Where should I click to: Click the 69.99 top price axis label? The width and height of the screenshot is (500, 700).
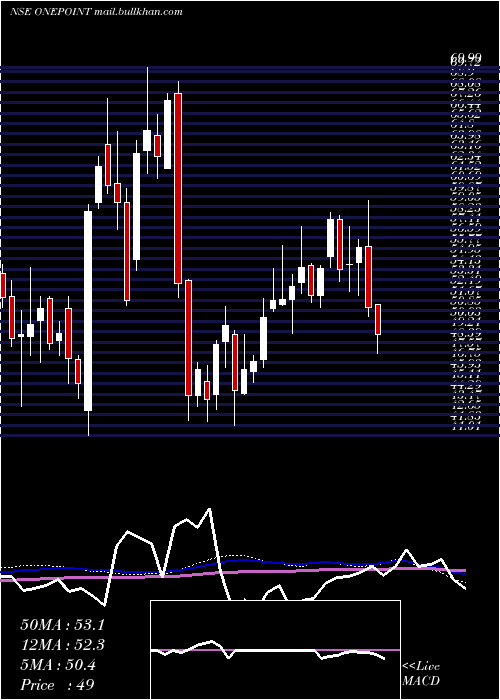click(466, 57)
